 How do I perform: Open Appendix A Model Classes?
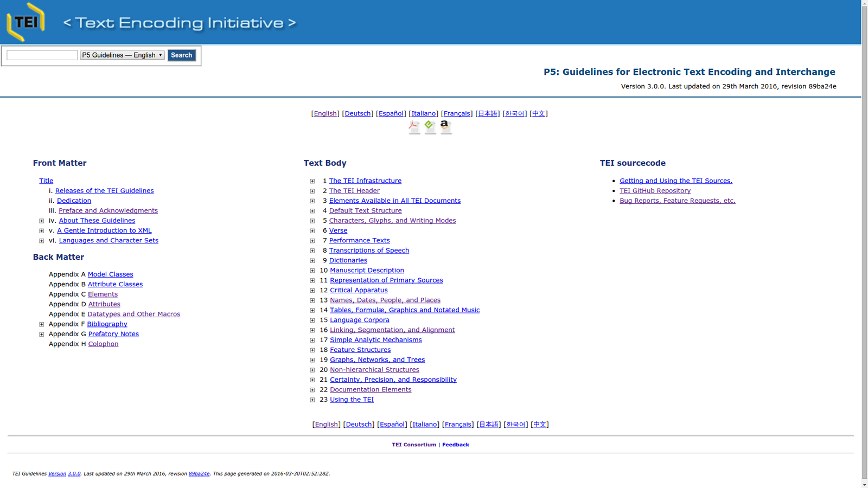(x=110, y=274)
